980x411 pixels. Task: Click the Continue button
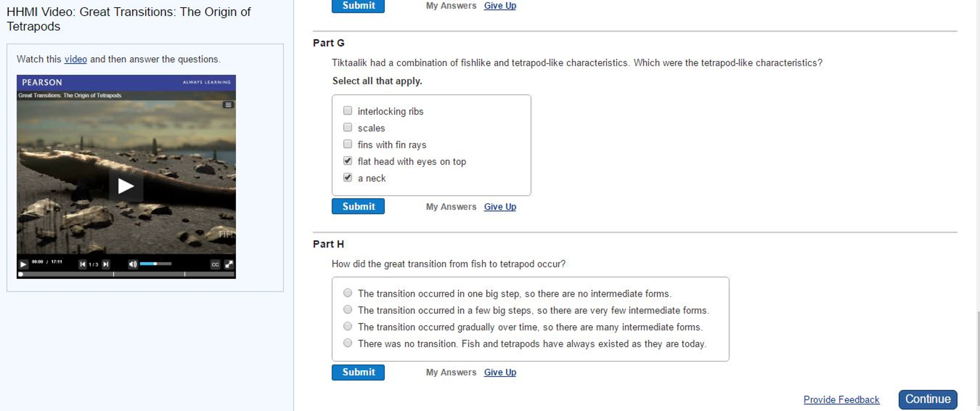point(927,400)
